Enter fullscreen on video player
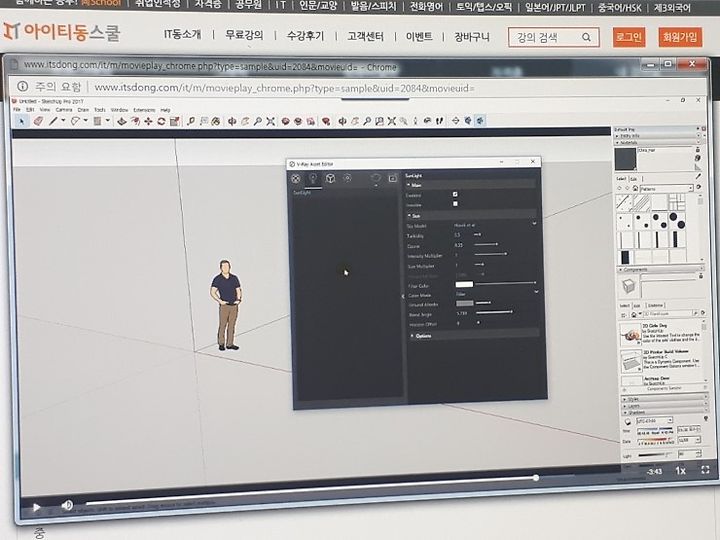This screenshot has width=720, height=540. [x=705, y=469]
